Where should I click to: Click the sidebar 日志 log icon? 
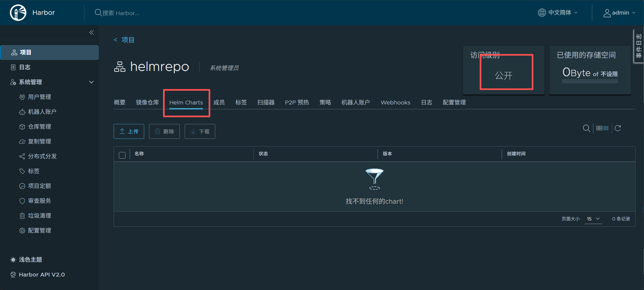pyautogui.click(x=13, y=67)
